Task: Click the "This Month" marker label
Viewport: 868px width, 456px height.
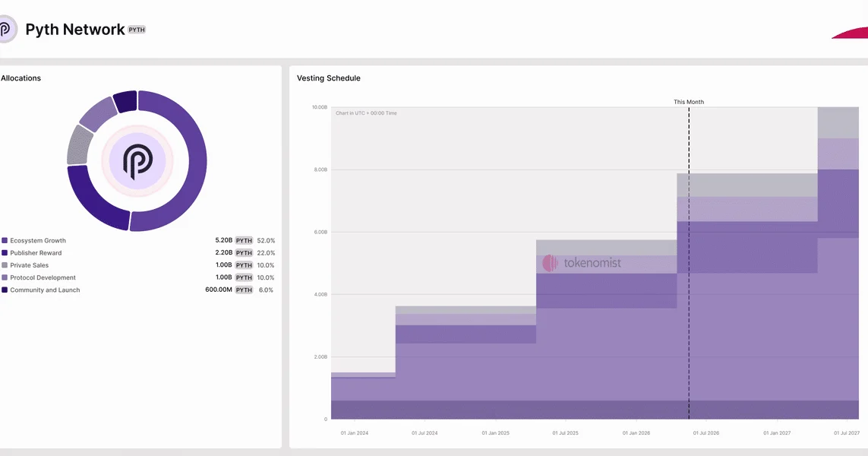Action: (x=689, y=102)
